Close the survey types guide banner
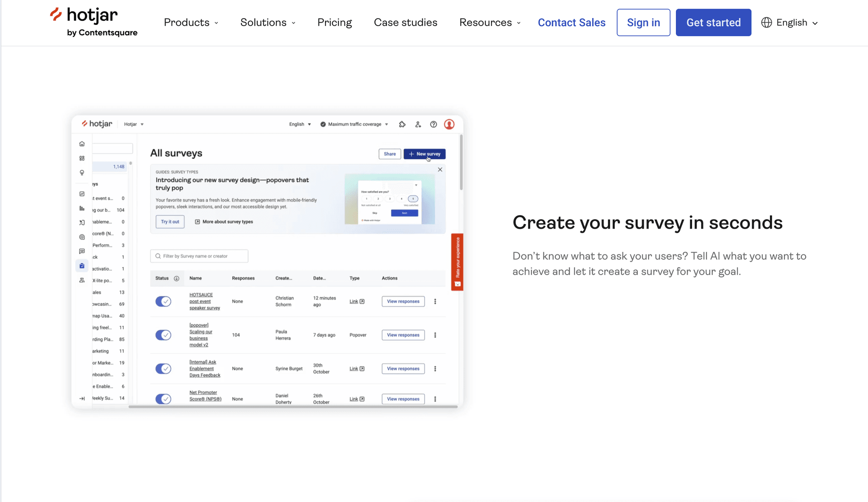Image resolution: width=868 pixels, height=502 pixels. click(440, 169)
